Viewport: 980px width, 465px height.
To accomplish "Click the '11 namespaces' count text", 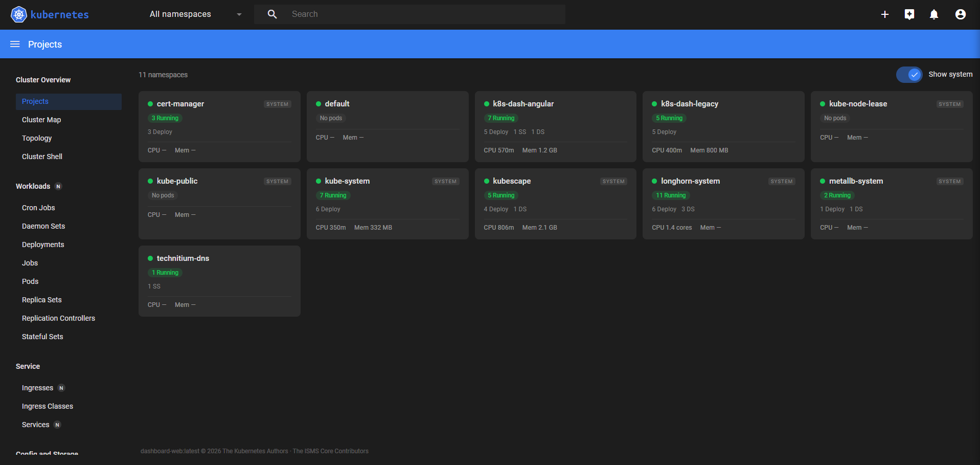I will pos(163,75).
